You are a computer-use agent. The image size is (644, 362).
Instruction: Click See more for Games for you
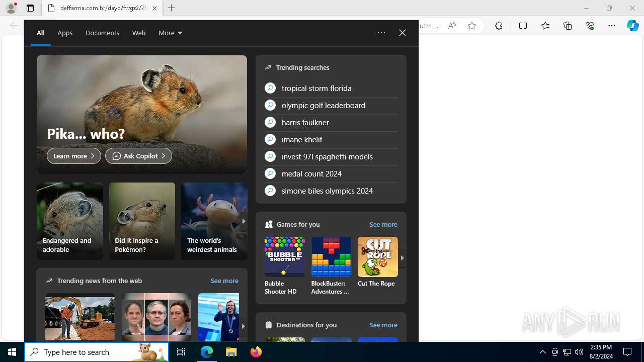pos(383,224)
